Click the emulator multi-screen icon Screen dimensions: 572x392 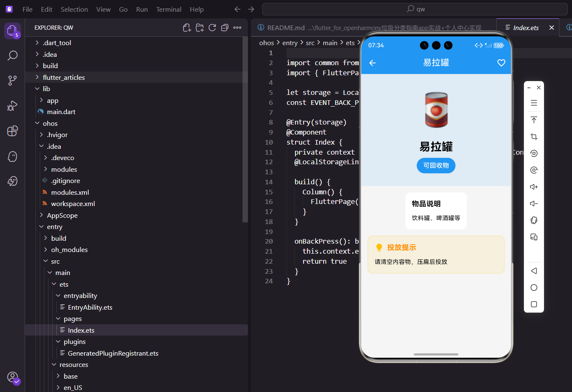pyautogui.click(x=534, y=237)
